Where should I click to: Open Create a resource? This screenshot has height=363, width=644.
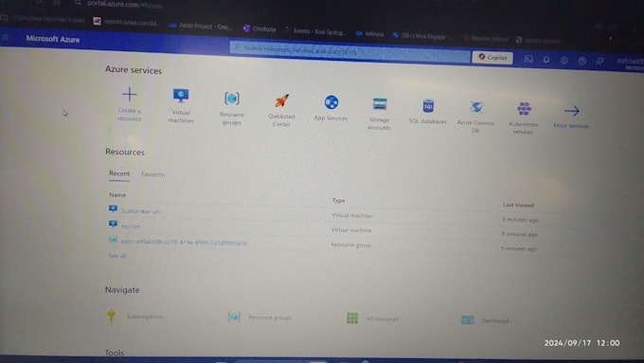(x=130, y=103)
